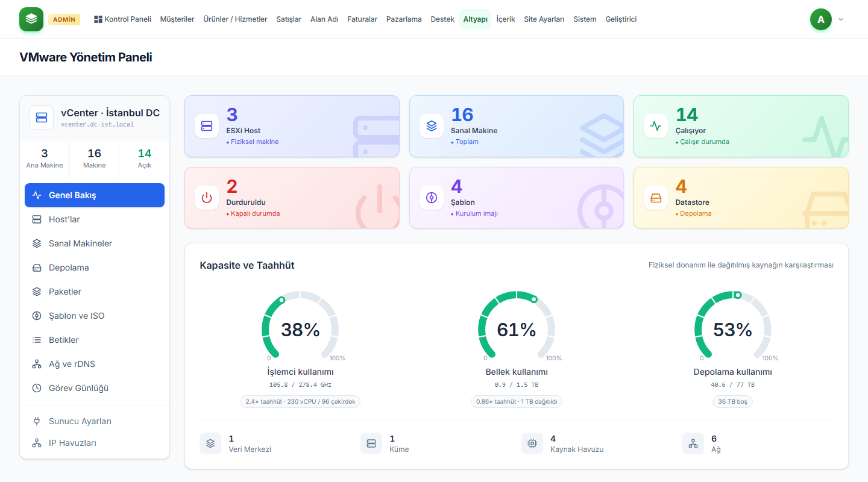Click the Depolama sidebar drive icon
Image resolution: width=868 pixels, height=482 pixels.
(37, 268)
